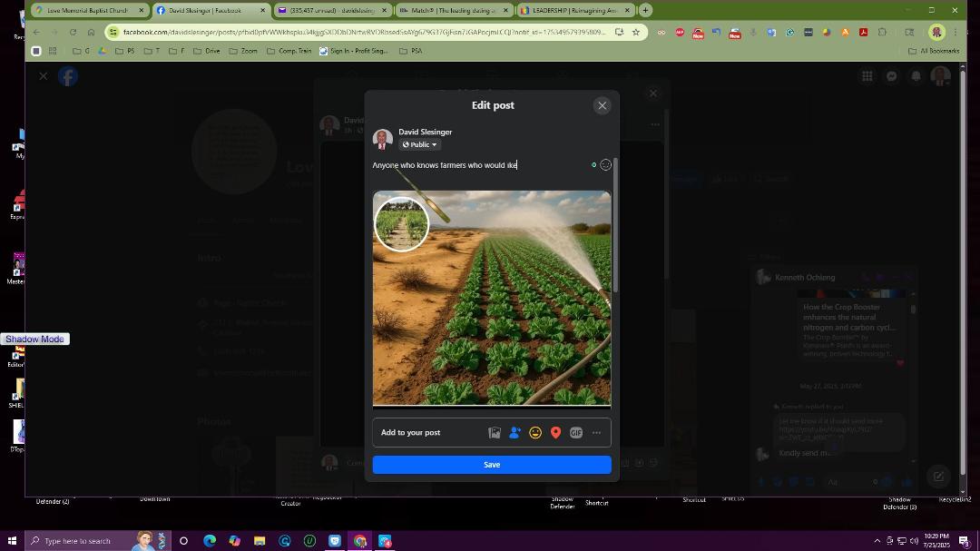Viewport: 980px width, 551px height.
Task: Open the Public audience selector
Action: pos(419,144)
